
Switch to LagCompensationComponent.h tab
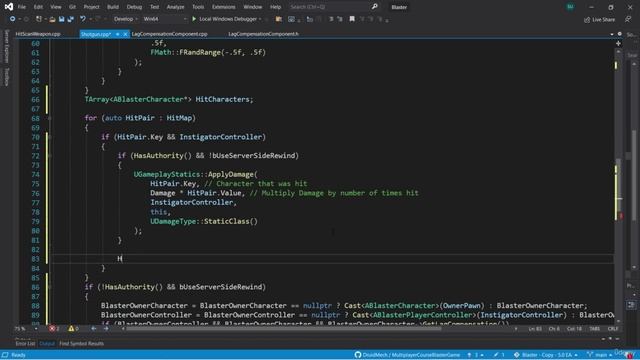click(263, 34)
